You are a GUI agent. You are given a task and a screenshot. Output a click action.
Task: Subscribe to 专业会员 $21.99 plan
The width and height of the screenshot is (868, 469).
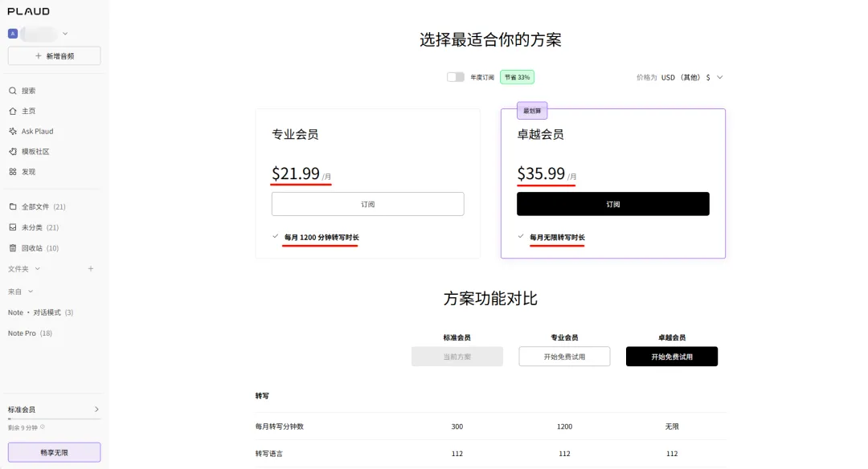pos(367,204)
